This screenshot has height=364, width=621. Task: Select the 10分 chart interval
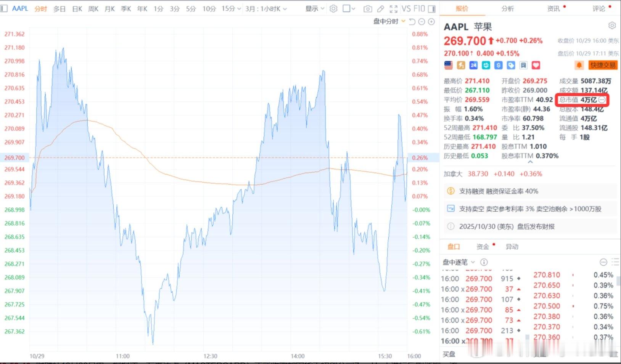coord(209,8)
